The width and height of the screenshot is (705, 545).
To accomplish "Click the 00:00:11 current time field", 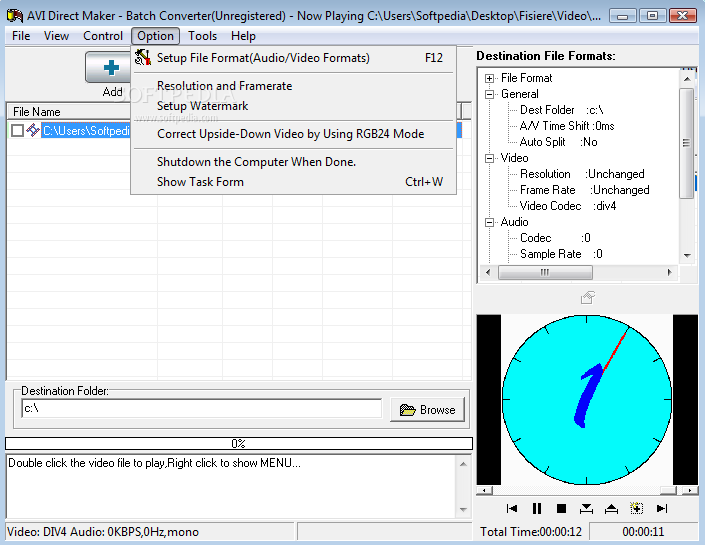I will 643,532.
